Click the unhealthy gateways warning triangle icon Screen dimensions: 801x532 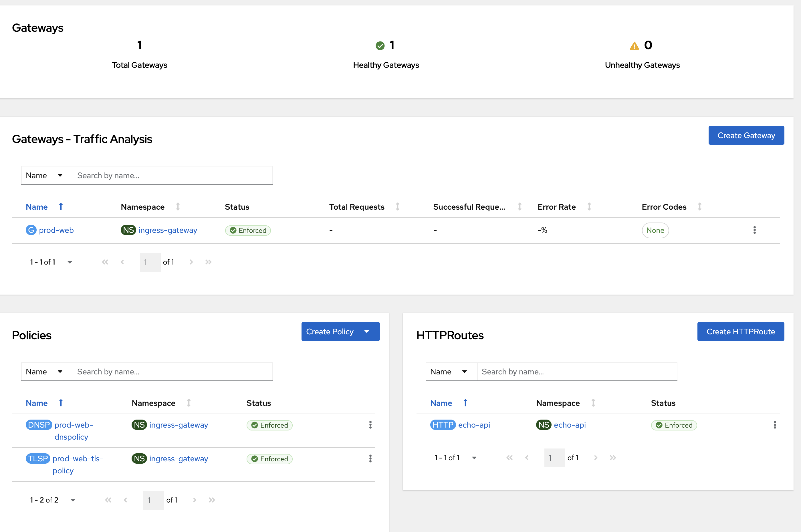(634, 45)
